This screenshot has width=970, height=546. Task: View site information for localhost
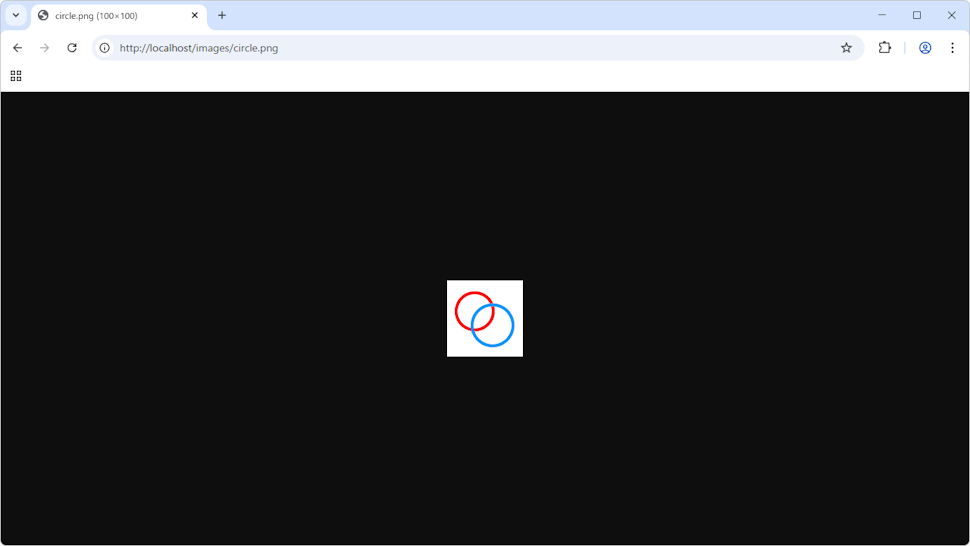(x=104, y=48)
